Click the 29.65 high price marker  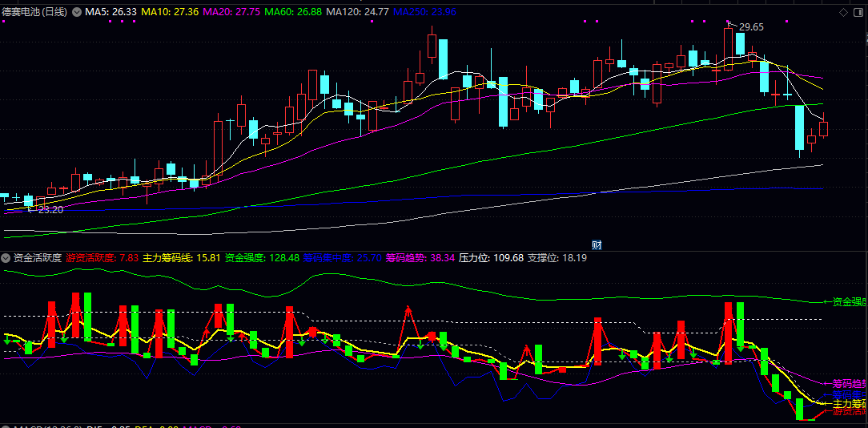coord(751,27)
